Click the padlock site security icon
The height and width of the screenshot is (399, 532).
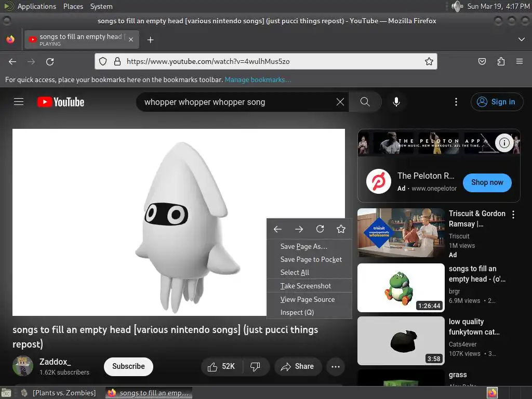click(x=117, y=61)
